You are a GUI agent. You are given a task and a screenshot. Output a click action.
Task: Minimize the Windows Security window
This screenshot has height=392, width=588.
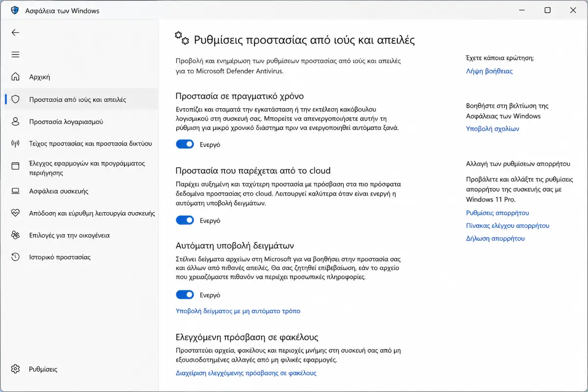pos(522,10)
